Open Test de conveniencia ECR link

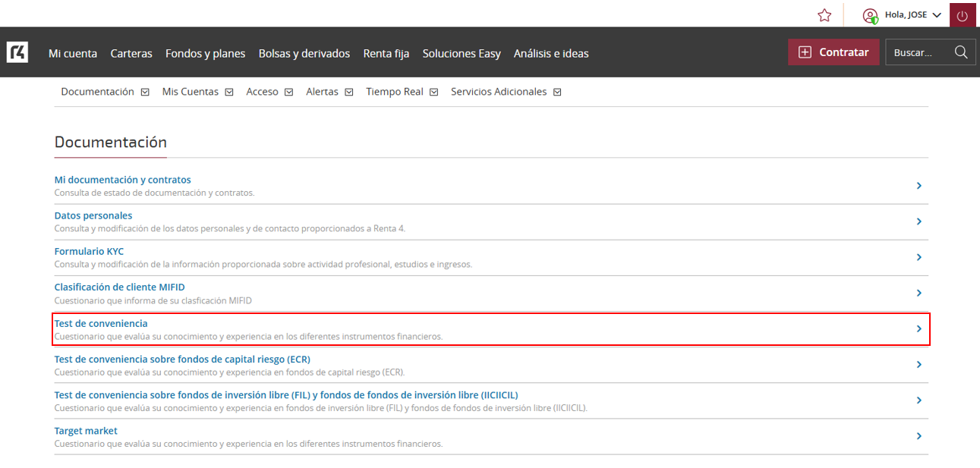click(x=182, y=359)
